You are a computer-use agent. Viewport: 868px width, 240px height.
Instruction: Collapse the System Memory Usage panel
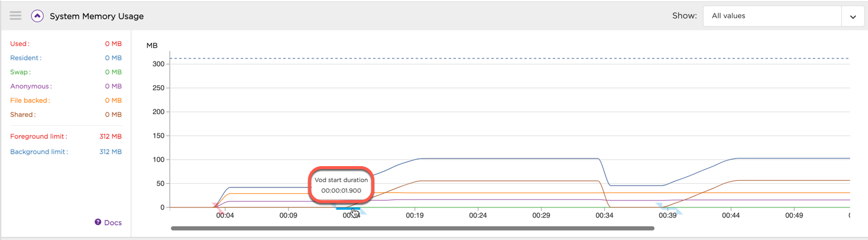pos(37,16)
